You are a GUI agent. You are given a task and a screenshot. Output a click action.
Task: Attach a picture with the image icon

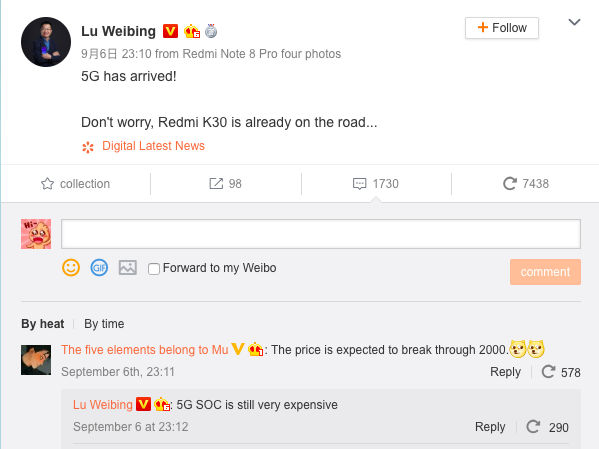128,267
